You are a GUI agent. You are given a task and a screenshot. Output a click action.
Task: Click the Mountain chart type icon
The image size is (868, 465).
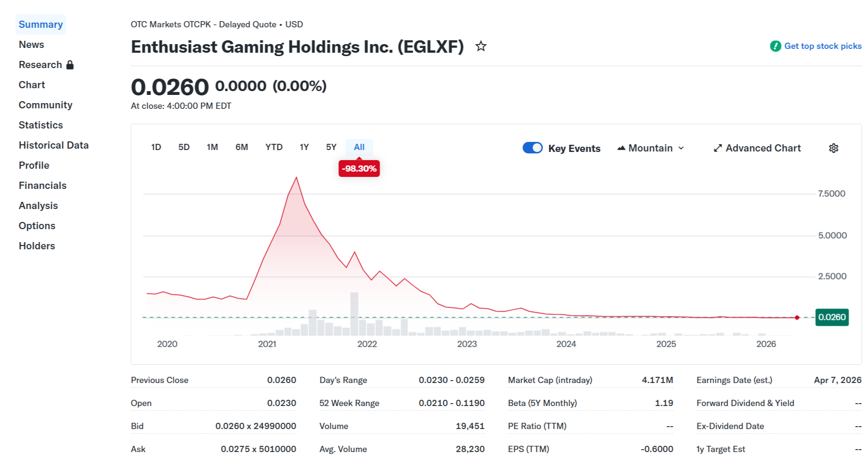621,148
